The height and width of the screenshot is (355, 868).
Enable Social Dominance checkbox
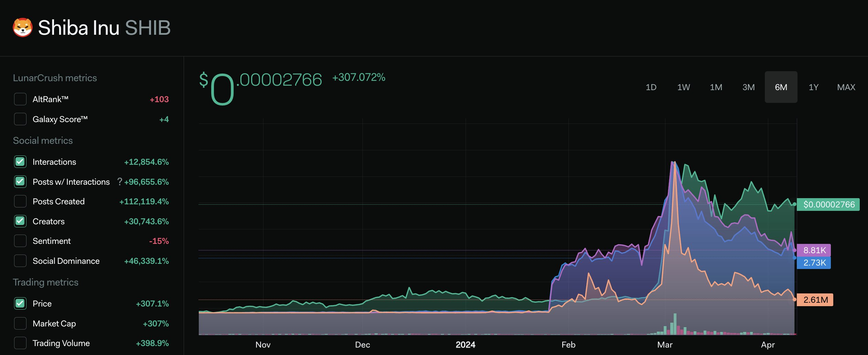click(x=20, y=261)
